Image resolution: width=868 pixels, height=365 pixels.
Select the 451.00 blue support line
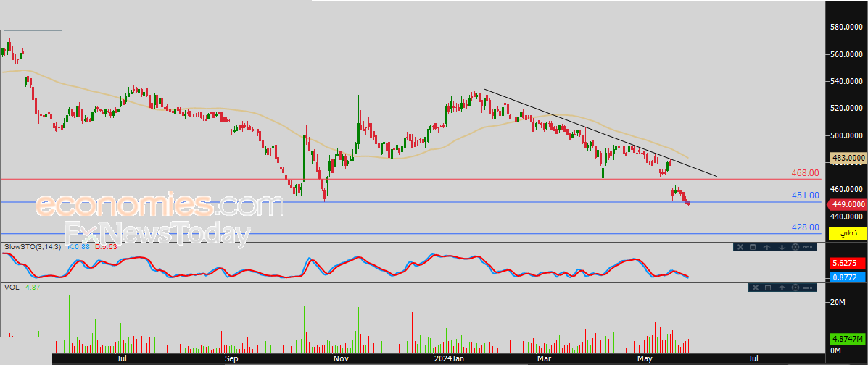410,202
